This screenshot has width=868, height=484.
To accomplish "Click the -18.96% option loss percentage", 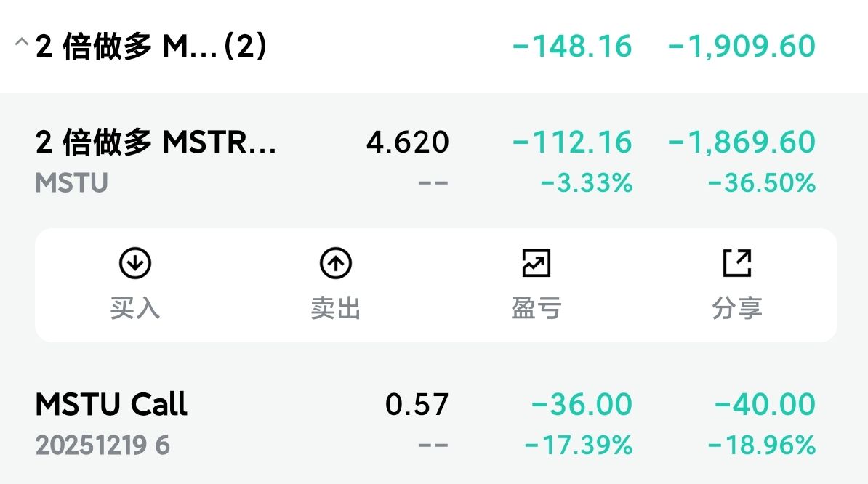I will point(761,445).
